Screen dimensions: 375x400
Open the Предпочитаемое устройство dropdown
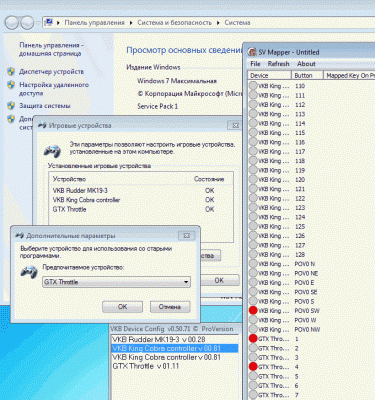coord(117,282)
